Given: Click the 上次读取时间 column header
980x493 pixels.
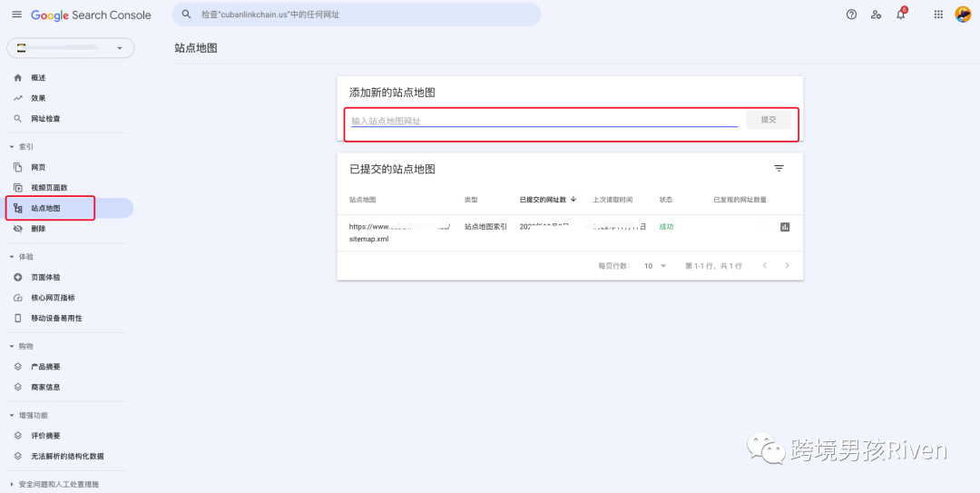Looking at the screenshot, I should 612,200.
